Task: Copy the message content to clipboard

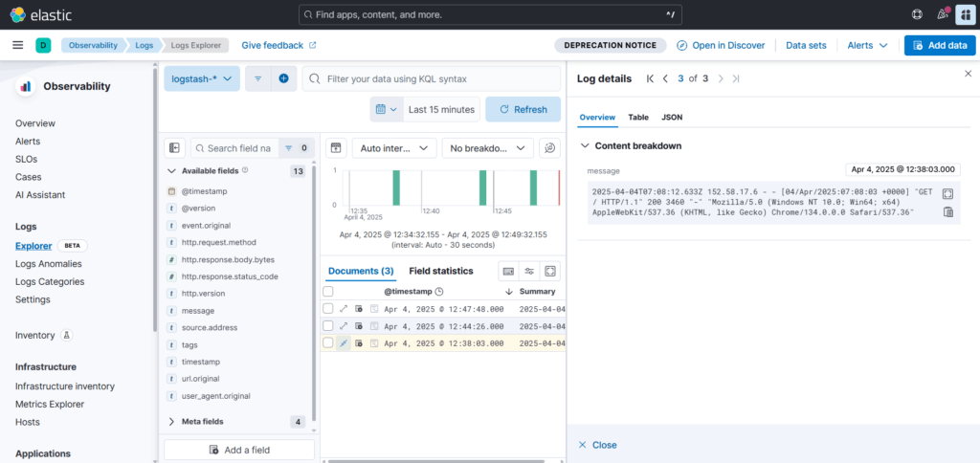Action: (x=947, y=212)
